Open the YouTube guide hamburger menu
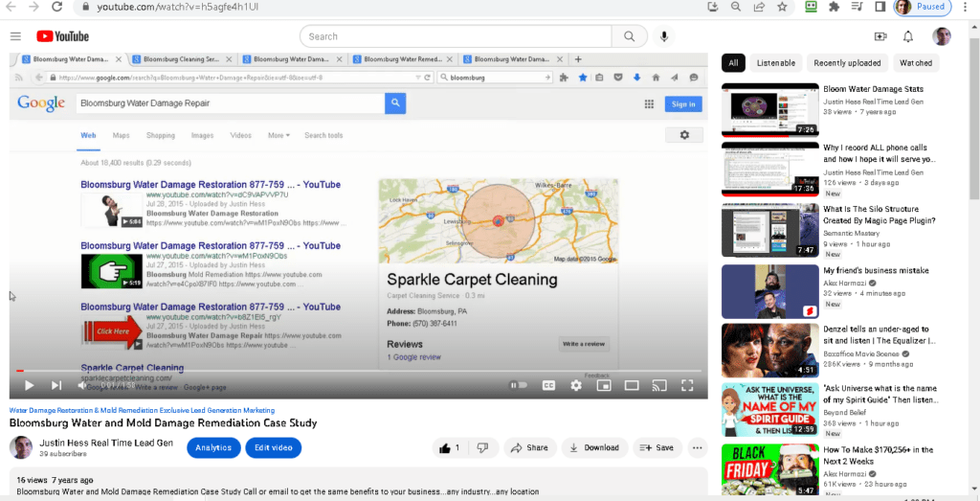Image resolution: width=980 pixels, height=501 pixels. pos(15,36)
